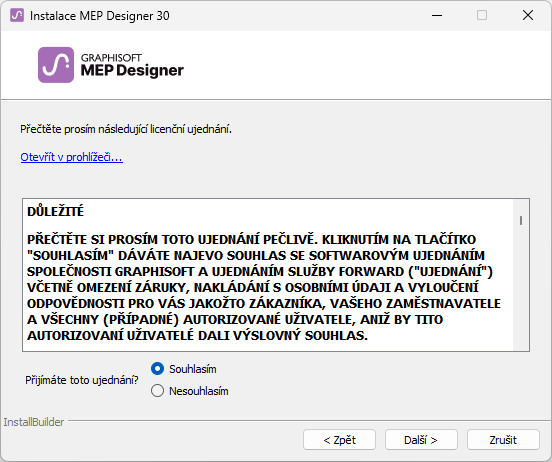Click the 'Instalace MEP Designer 30' window title
This screenshot has height=462, width=552.
(x=100, y=16)
